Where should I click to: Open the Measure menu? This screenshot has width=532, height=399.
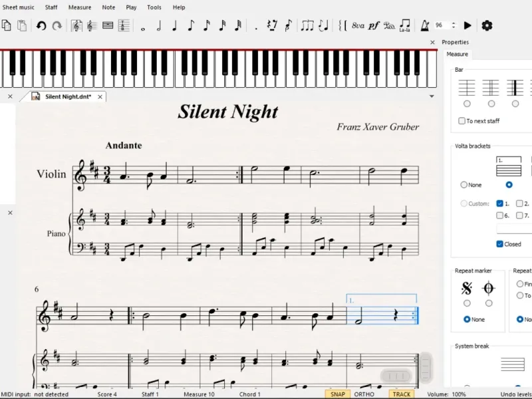[80, 7]
